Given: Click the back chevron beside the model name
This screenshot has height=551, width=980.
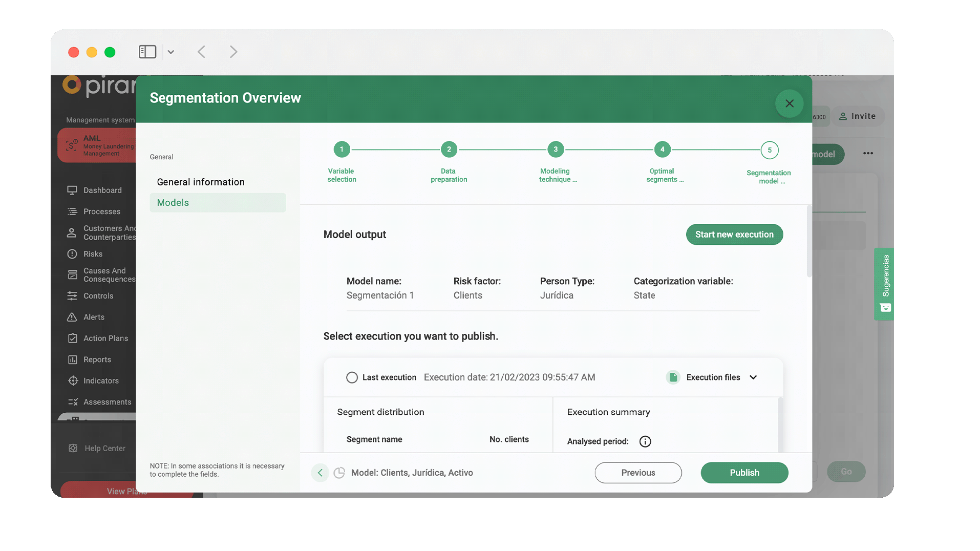Looking at the screenshot, I should click(319, 472).
